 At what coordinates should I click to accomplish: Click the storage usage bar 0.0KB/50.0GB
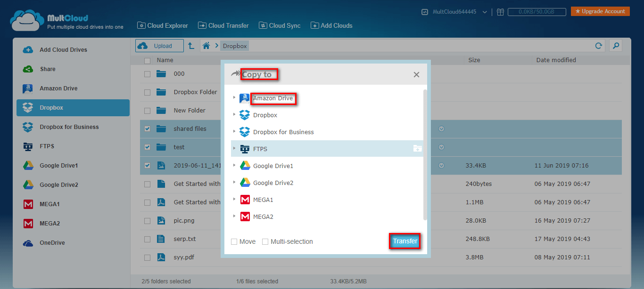(x=537, y=12)
